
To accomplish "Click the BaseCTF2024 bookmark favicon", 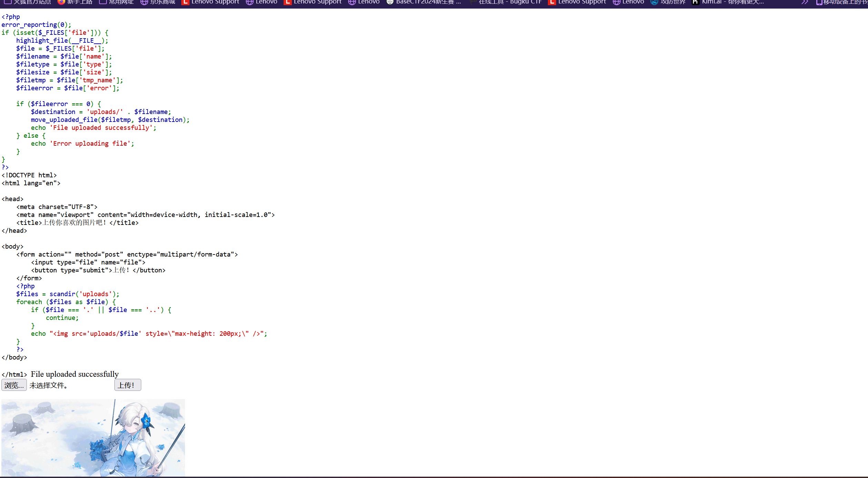I will (x=390, y=2).
